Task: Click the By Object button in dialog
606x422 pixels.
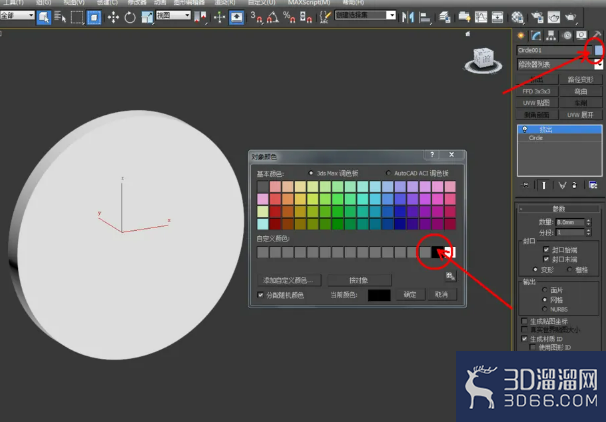Action: pyautogui.click(x=359, y=280)
